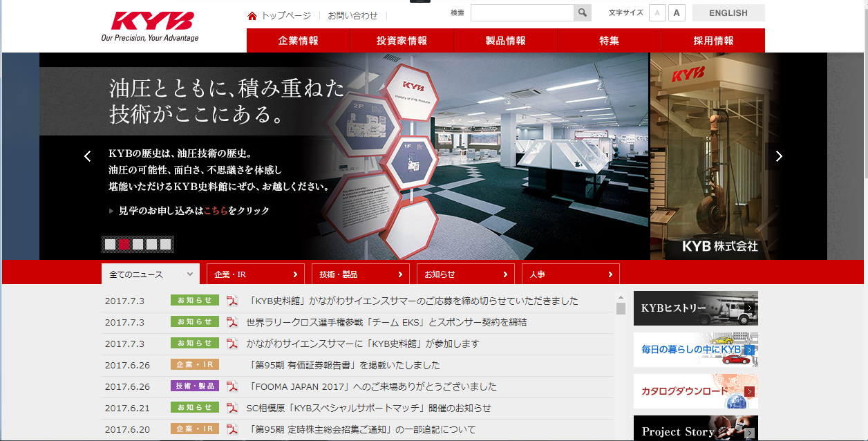868x441 pixels.
Task: Open PDF icon for SC相模原 news item
Action: (232, 408)
